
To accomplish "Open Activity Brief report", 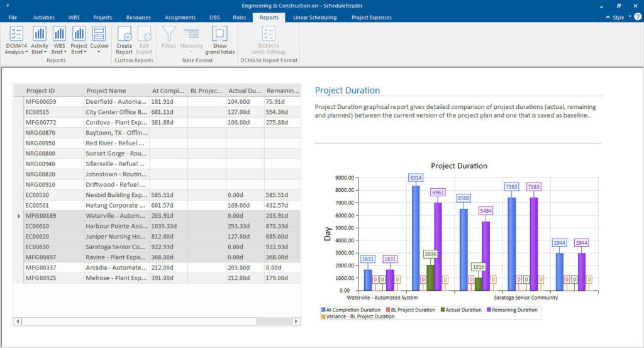I will pyautogui.click(x=40, y=40).
